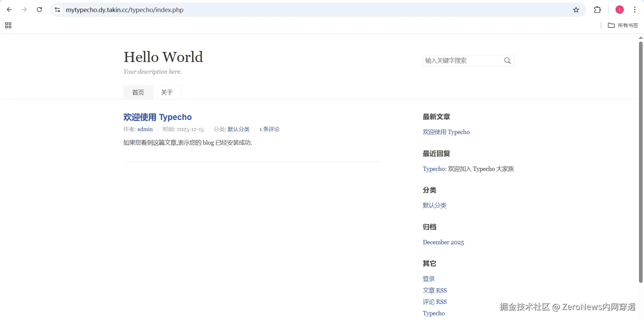Open 默认分类 in the sidebar 分类 list
Screen dimensions: 644x320
[434, 205]
